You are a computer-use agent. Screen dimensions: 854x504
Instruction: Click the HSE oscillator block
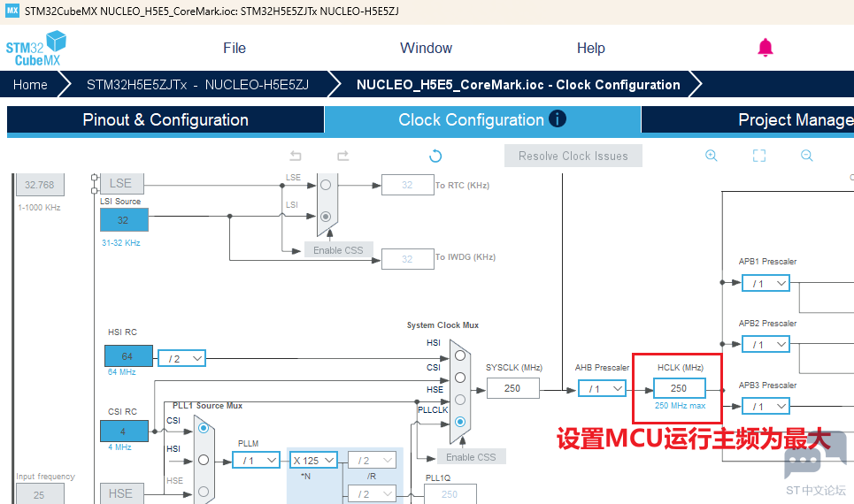(x=121, y=493)
